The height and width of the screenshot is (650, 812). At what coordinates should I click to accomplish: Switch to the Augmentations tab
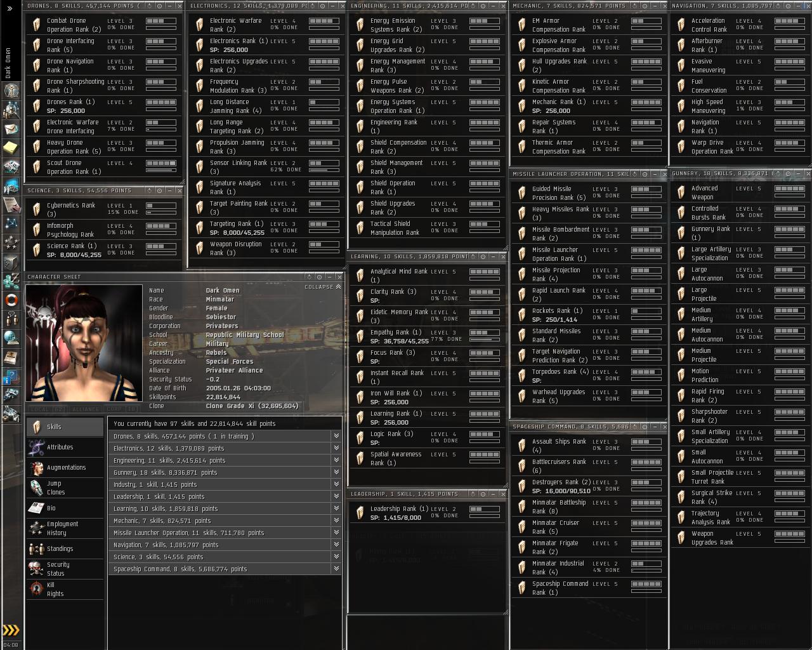[x=65, y=468]
